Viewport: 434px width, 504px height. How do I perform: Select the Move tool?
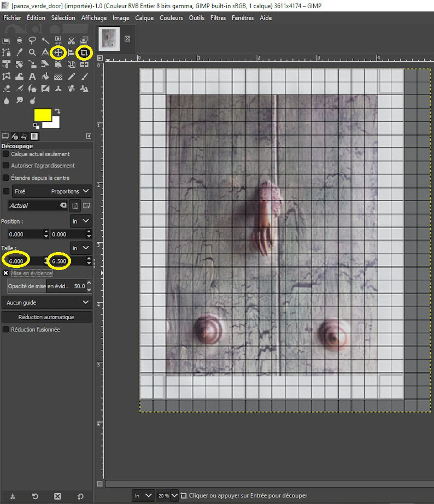tap(58, 52)
